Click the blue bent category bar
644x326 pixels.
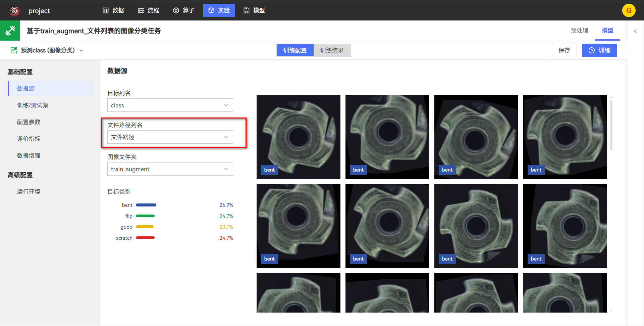pyautogui.click(x=146, y=205)
